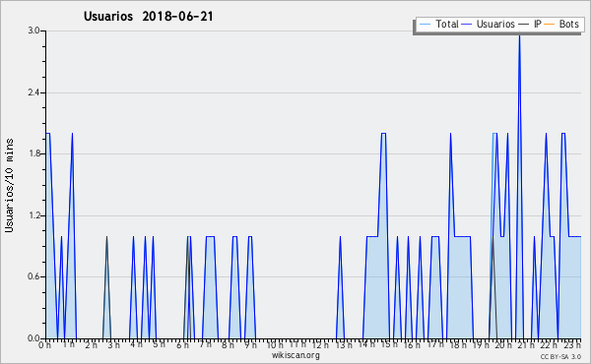Click the '18 h' x-axis label
This screenshot has width=591, height=364.
(x=458, y=344)
